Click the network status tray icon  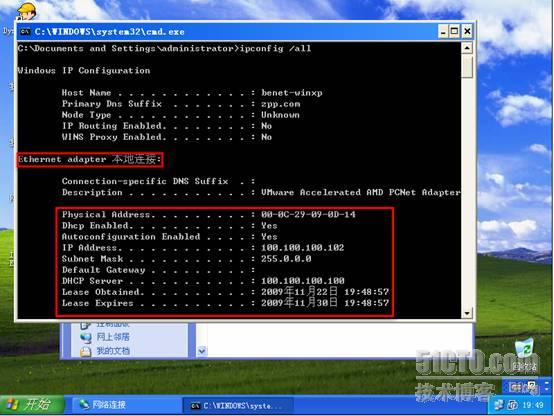point(499,405)
